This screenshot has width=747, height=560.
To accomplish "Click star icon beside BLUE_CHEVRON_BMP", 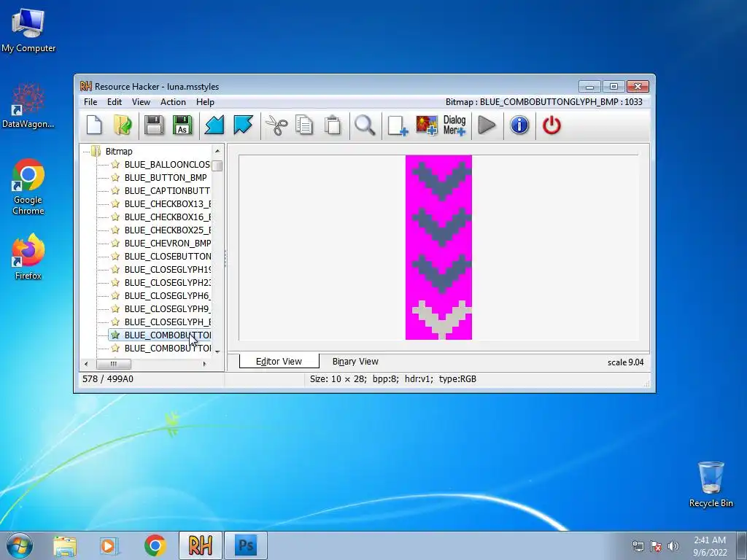I will pyautogui.click(x=115, y=243).
